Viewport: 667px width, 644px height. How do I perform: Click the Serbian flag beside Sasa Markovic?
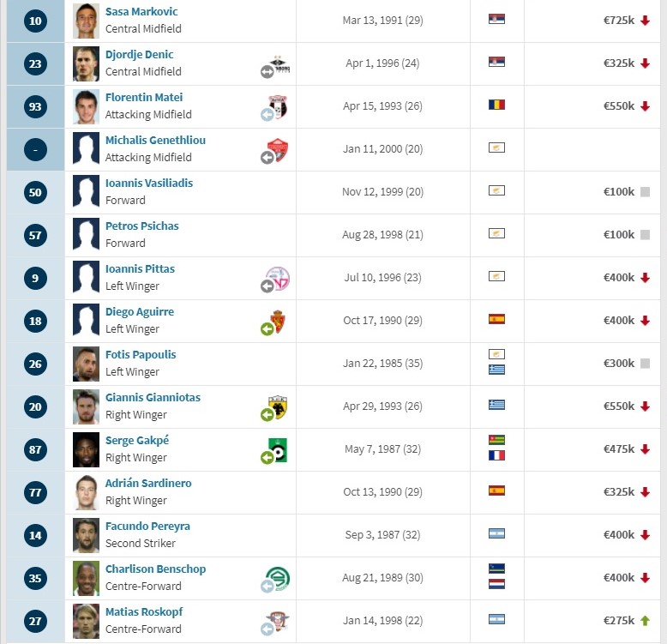(496, 19)
